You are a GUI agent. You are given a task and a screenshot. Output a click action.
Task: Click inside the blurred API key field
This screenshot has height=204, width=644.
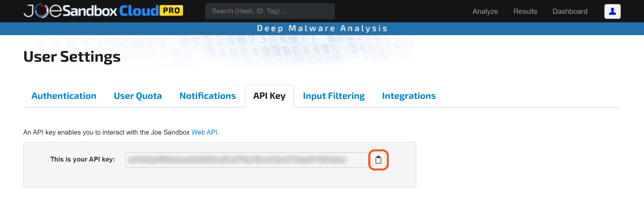(x=245, y=160)
